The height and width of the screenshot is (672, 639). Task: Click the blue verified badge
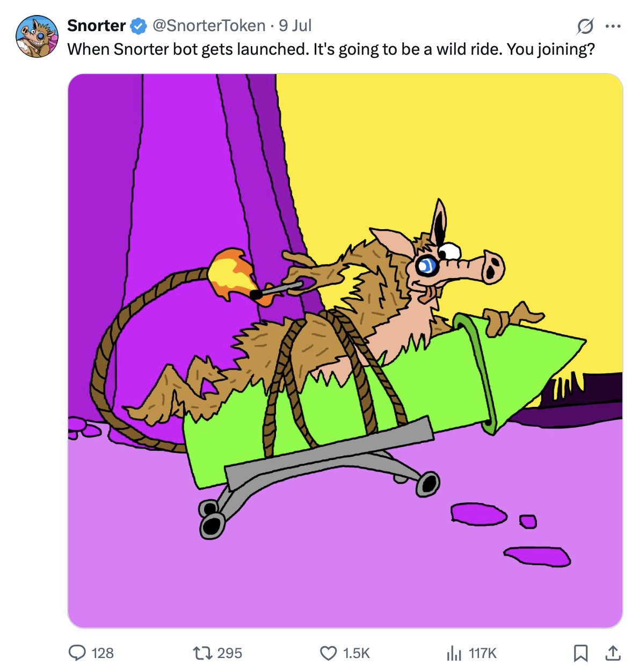pos(140,26)
